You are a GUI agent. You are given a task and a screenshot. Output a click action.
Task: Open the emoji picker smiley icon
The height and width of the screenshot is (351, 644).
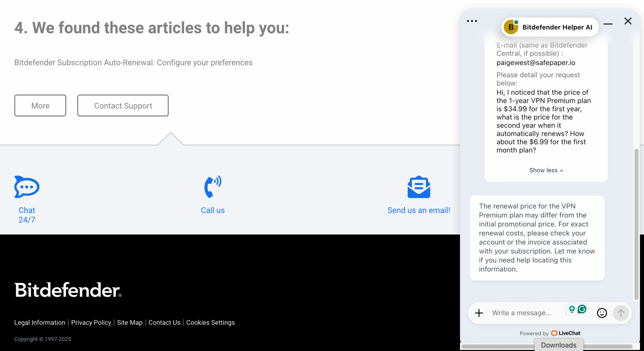click(x=602, y=313)
